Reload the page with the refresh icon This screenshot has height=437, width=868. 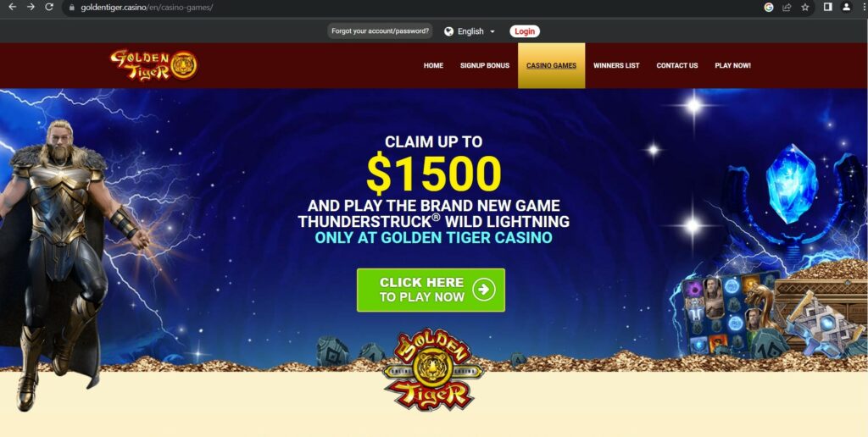[48, 7]
